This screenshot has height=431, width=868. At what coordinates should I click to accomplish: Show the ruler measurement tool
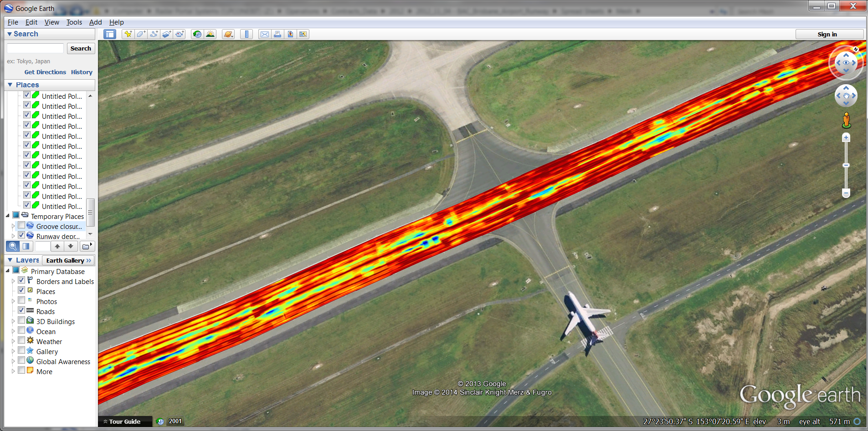click(247, 34)
